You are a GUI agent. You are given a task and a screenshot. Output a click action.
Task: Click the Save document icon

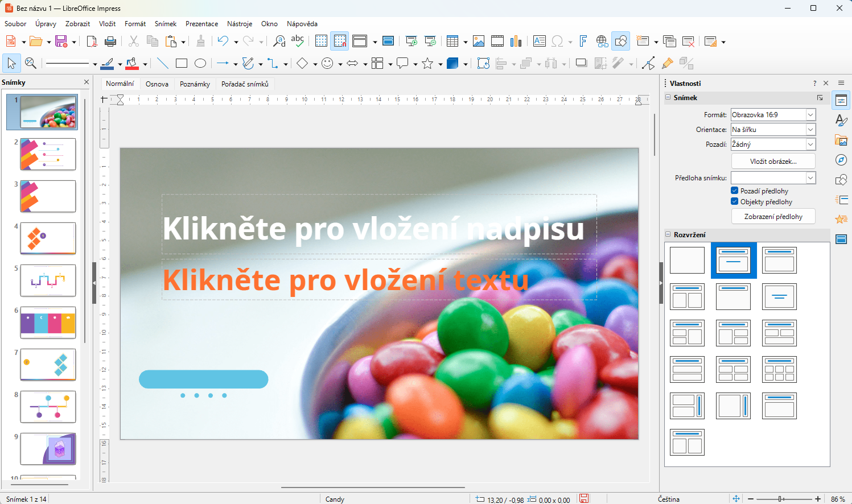pyautogui.click(x=61, y=41)
